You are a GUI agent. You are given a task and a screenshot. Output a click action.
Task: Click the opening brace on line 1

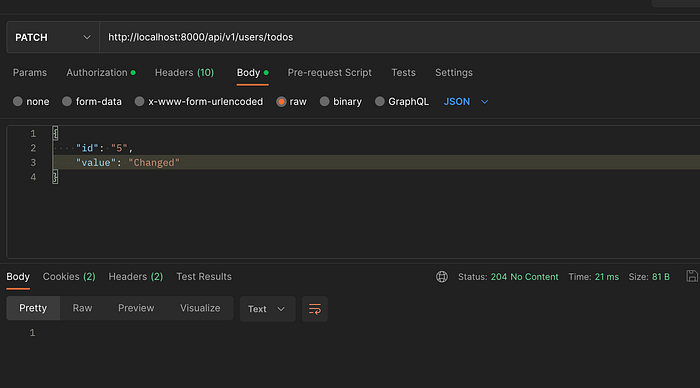coord(55,134)
